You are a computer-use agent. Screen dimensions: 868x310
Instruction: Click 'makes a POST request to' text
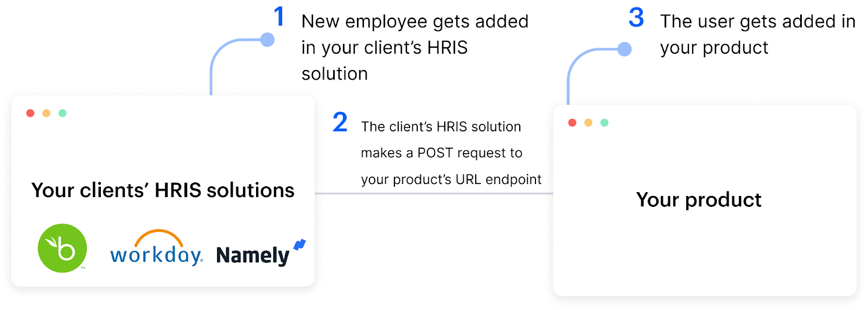(442, 153)
